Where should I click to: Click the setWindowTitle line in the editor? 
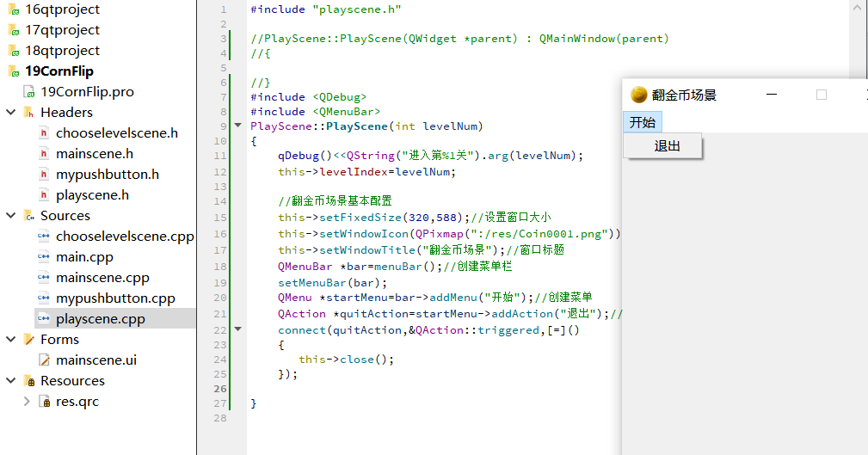[421, 250]
